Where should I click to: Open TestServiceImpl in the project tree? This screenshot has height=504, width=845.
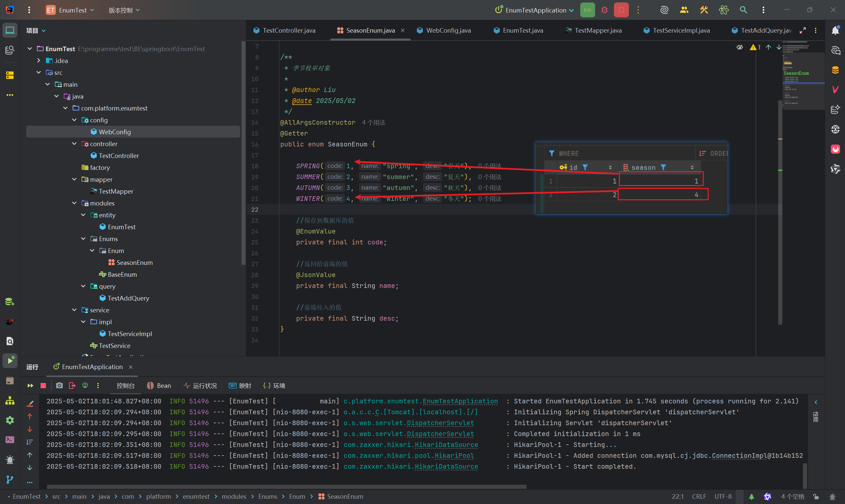(130, 333)
